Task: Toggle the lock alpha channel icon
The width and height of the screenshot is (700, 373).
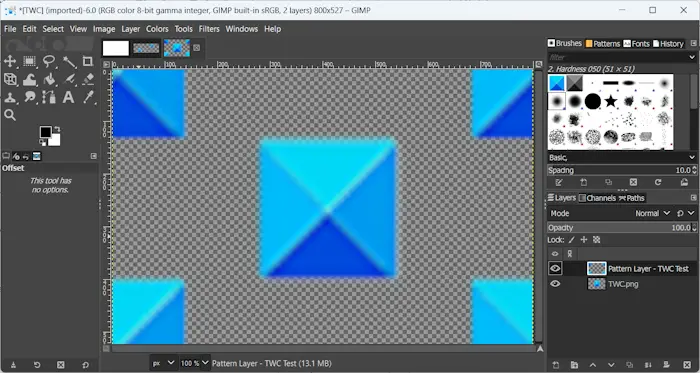Action: point(596,240)
